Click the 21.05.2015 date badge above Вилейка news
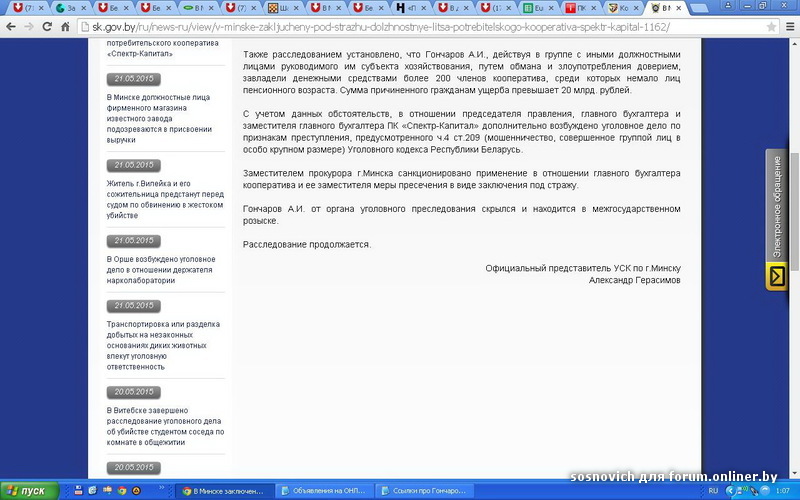The width and height of the screenshot is (800, 500). (134, 165)
